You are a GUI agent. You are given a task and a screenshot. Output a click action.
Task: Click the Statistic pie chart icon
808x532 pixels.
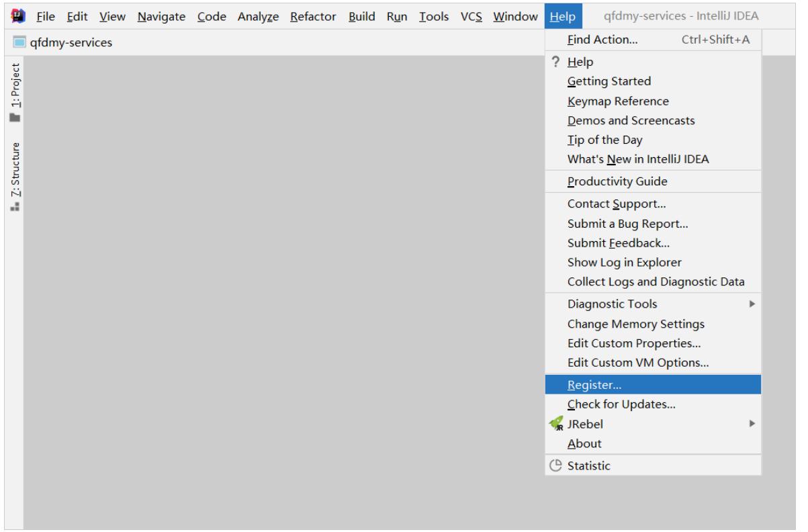555,465
